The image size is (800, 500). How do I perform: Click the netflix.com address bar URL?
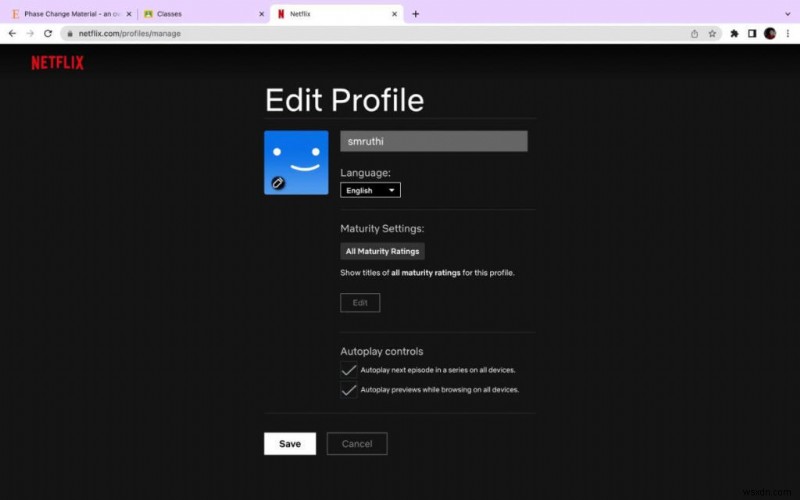[130, 34]
